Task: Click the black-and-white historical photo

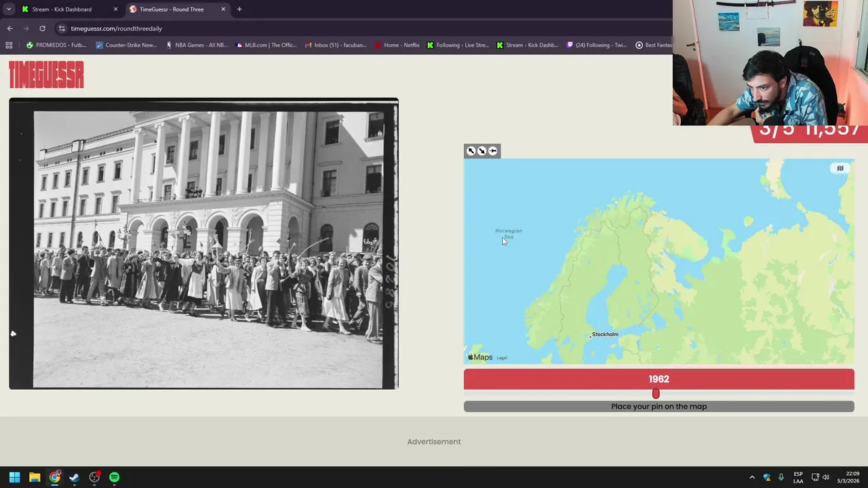Action: [203, 244]
